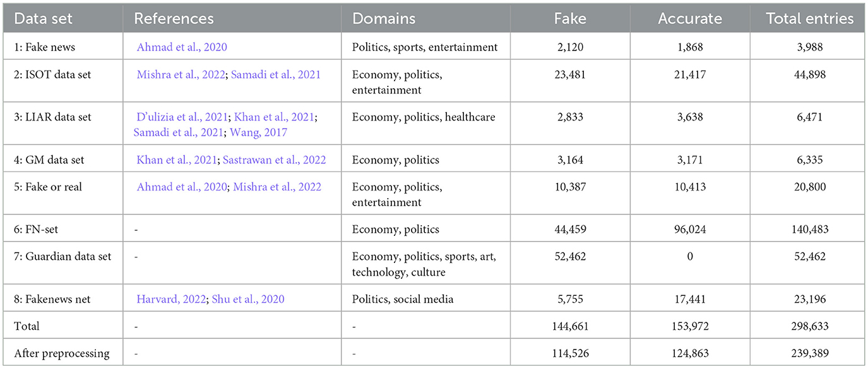
Task: Click Samadi et al., 2021 in ISOT data set row
Action: pyautogui.click(x=276, y=74)
